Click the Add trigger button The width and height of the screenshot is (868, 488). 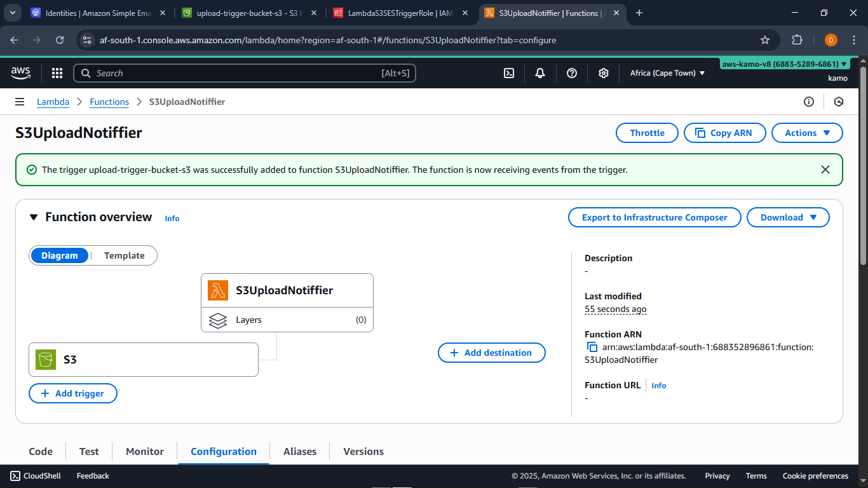[72, 393]
